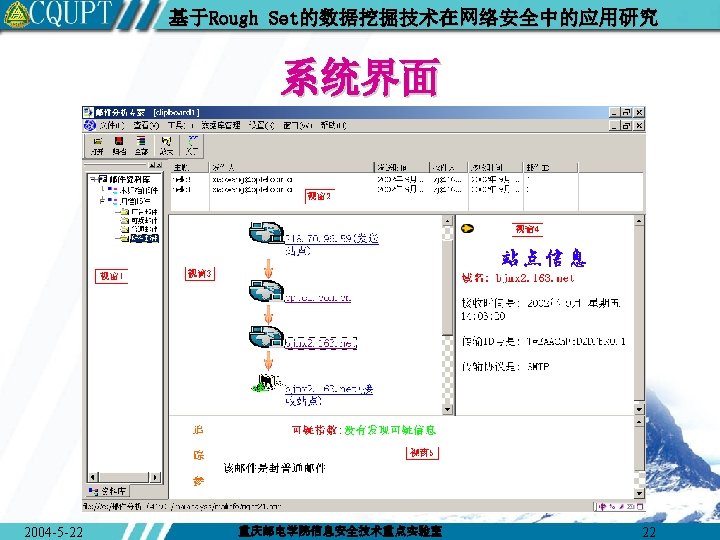
Task: Click the right arrow of tree horizontal scrollbar
Action: pos(156,477)
